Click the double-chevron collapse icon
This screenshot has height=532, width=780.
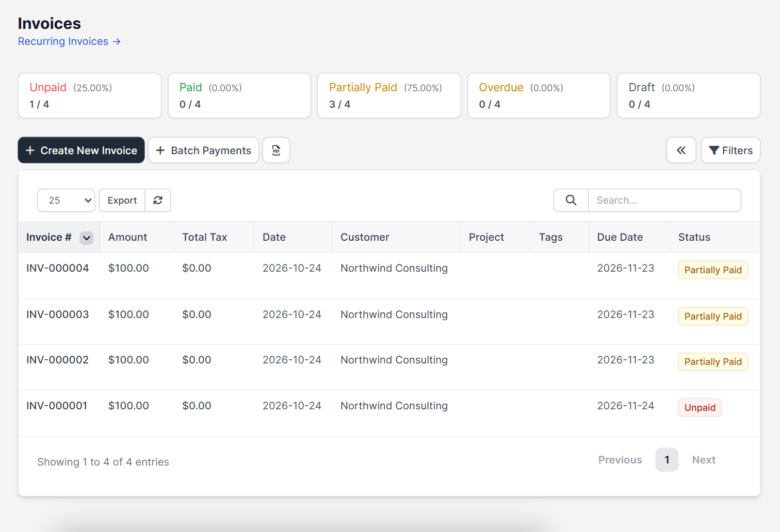[x=681, y=150]
